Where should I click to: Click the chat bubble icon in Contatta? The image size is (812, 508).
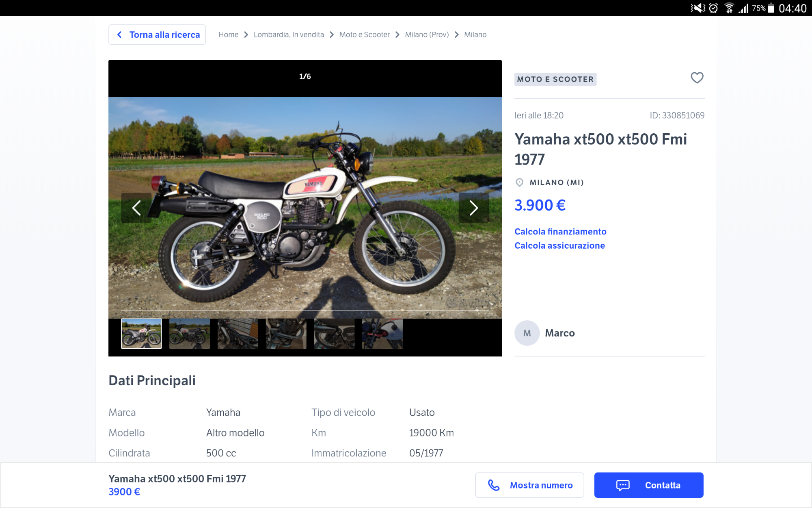[623, 485]
